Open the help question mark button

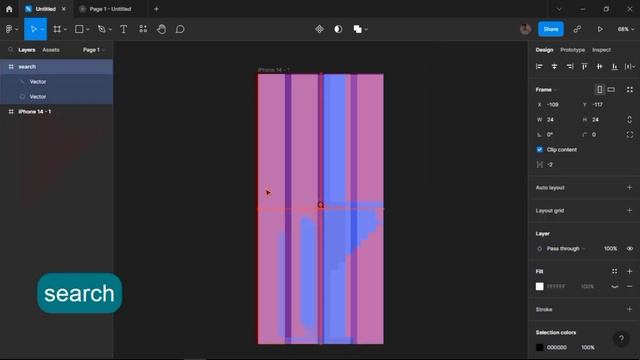pyautogui.click(x=621, y=338)
